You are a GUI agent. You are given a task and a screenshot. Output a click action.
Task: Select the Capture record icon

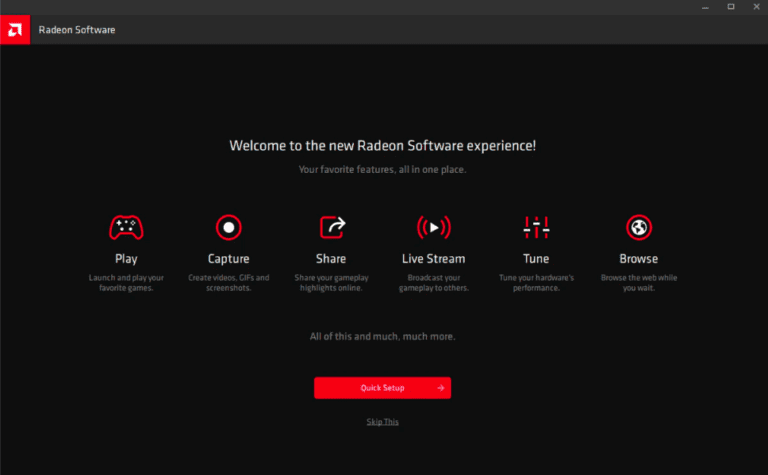click(x=229, y=228)
